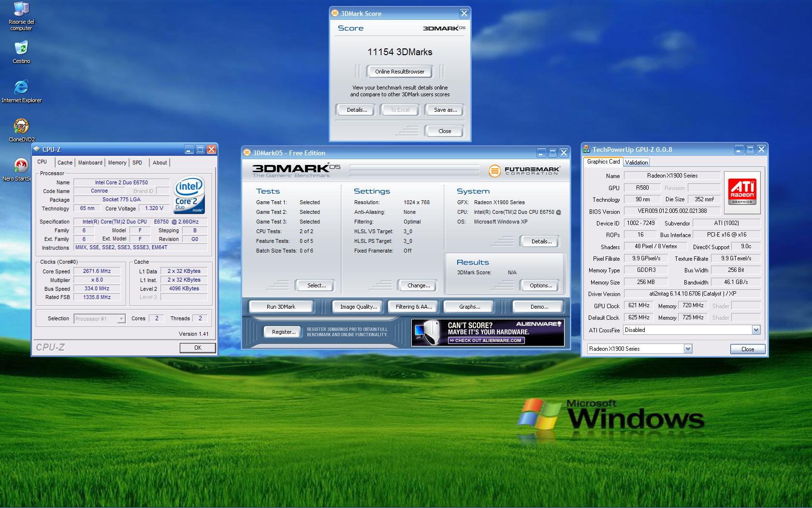Expand the ATI CrossFire dropdown

click(x=756, y=330)
